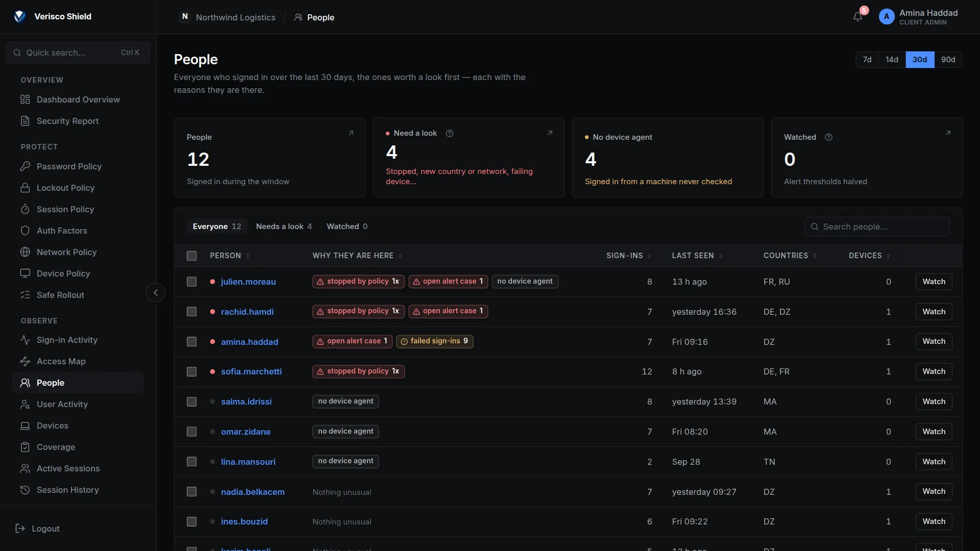Screen dimensions: 980x551
Task: Watch user julien.moreau
Action: [x=934, y=282]
